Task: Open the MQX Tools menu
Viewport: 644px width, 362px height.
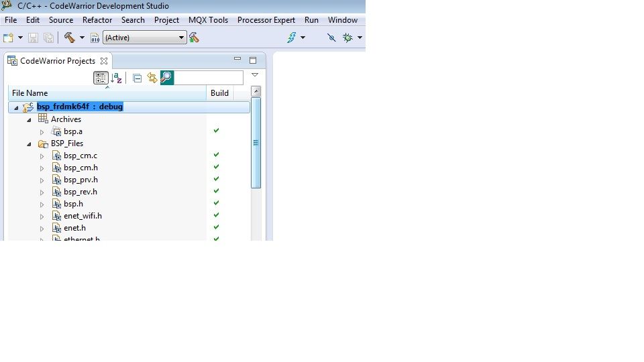Action: pos(208,20)
